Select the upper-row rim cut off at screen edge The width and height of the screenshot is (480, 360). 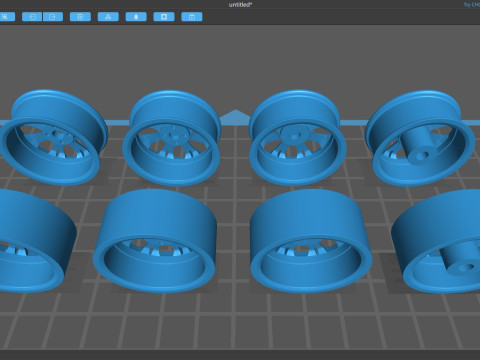pyautogui.click(x=53, y=137)
